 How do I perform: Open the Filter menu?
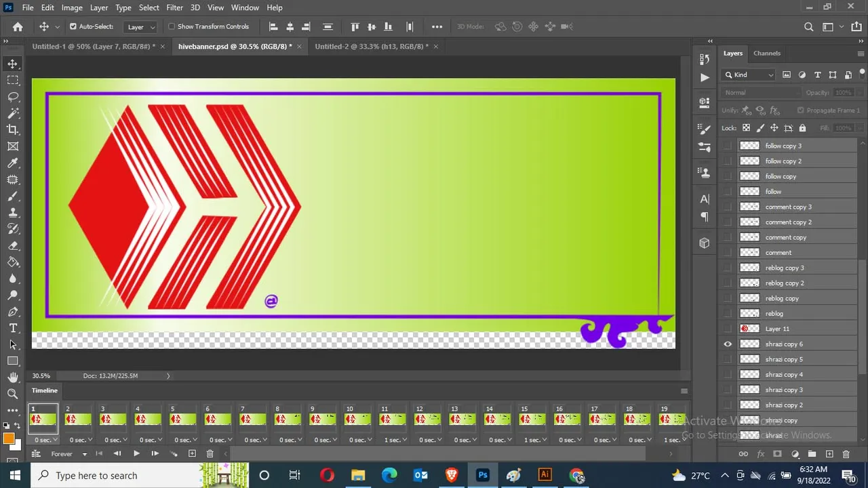pyautogui.click(x=174, y=7)
